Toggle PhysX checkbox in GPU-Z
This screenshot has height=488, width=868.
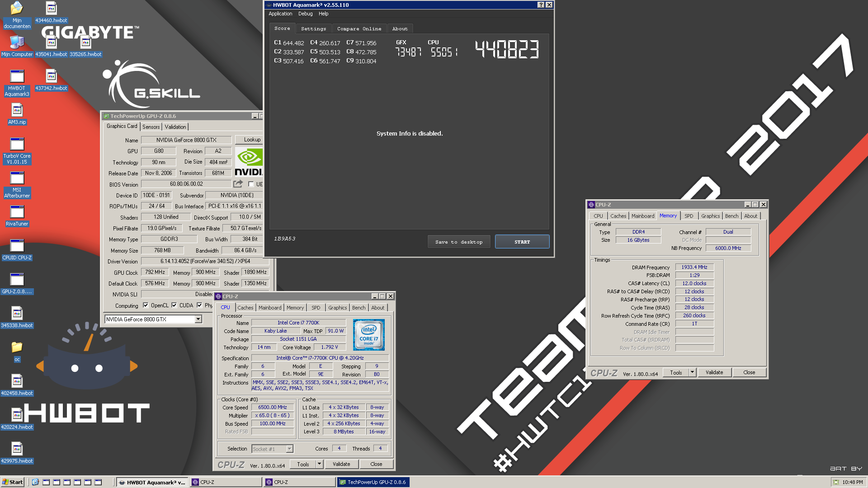pos(199,305)
